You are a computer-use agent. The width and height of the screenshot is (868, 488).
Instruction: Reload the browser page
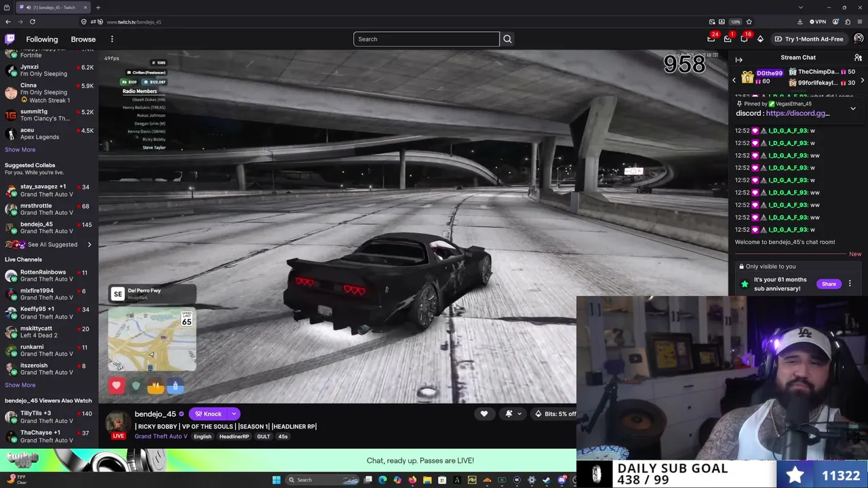click(33, 22)
